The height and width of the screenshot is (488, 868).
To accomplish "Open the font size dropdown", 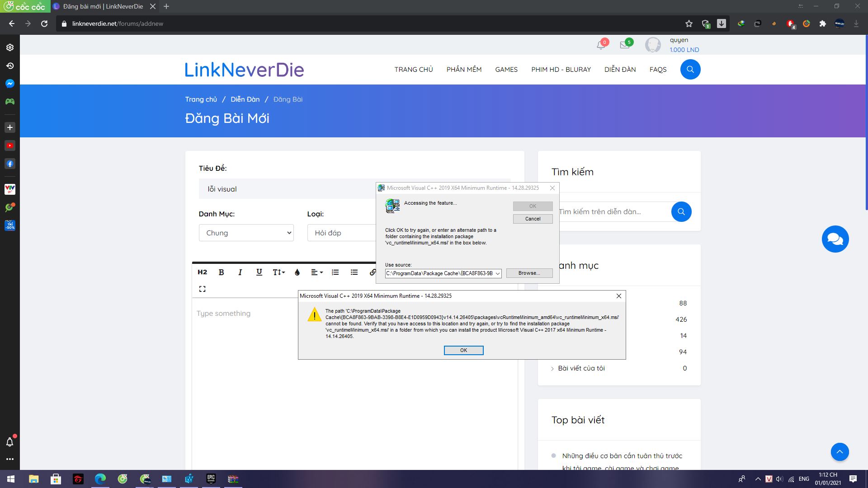I will tap(278, 272).
